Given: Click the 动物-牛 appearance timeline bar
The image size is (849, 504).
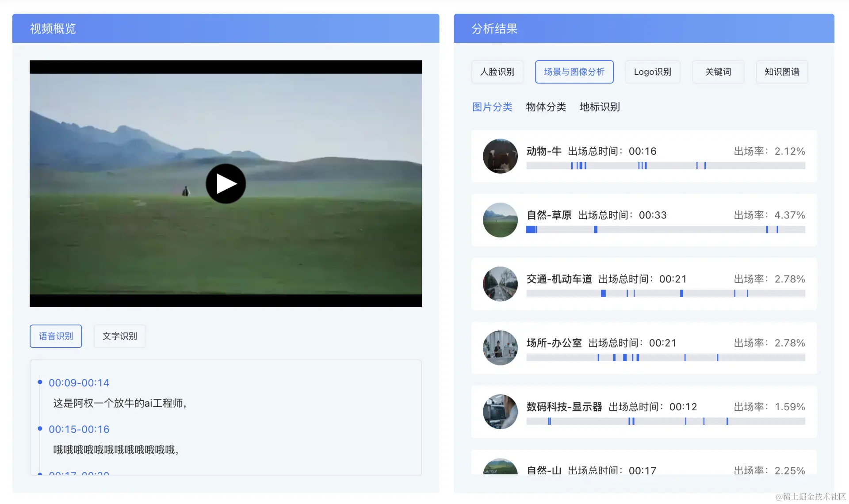Looking at the screenshot, I should 665,165.
